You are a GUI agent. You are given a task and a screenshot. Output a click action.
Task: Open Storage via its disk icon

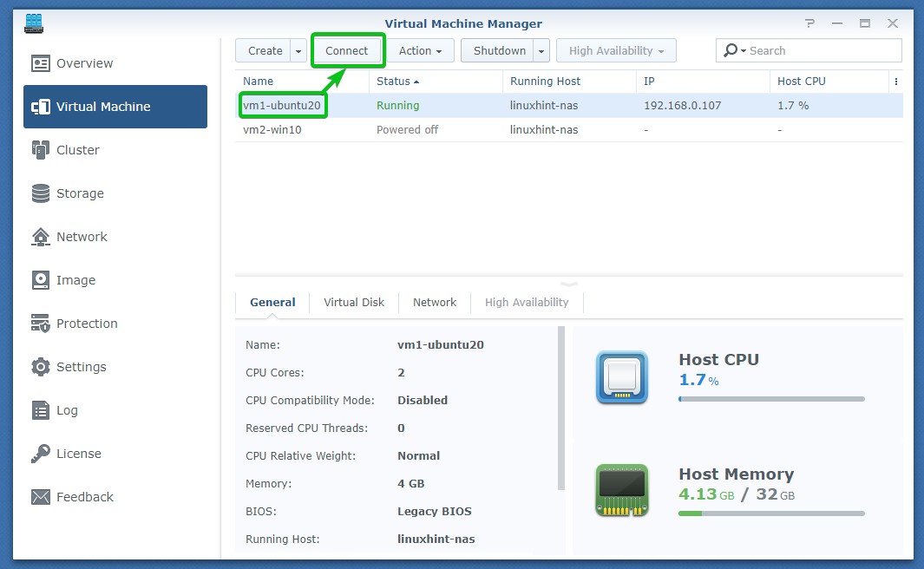click(41, 193)
